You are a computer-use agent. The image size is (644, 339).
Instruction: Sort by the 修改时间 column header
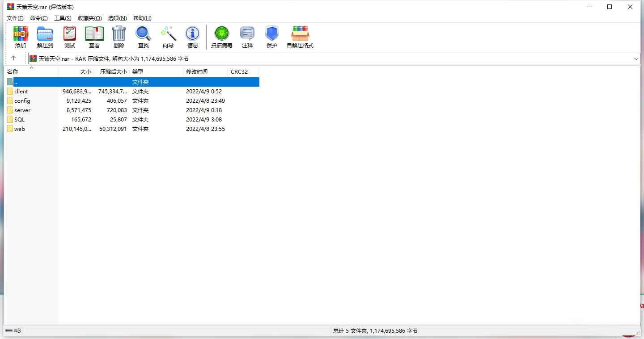206,71
